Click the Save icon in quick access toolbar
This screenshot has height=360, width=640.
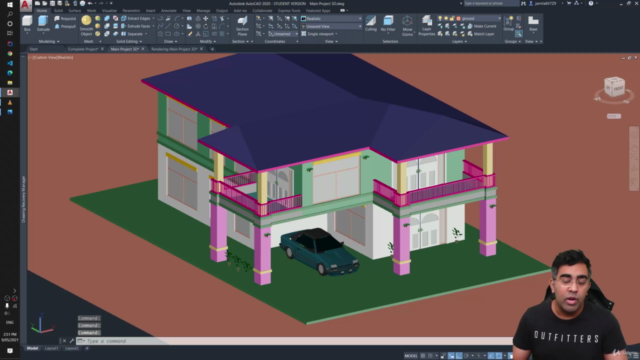tap(52, 3)
